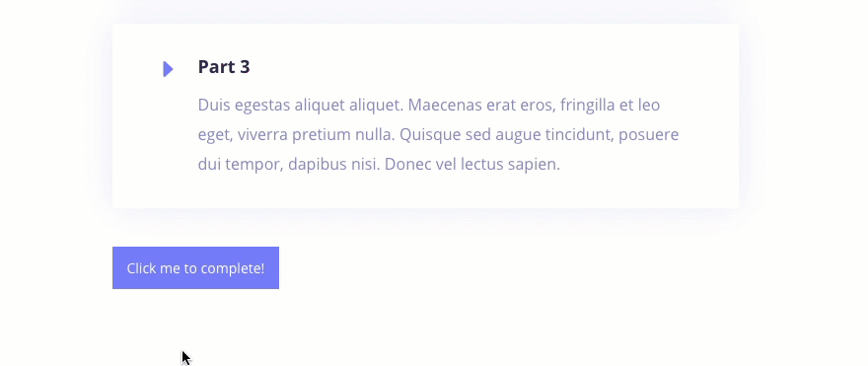Click the paragraph line starting "Duis egestas"
The width and height of the screenshot is (868, 366).
(x=428, y=106)
